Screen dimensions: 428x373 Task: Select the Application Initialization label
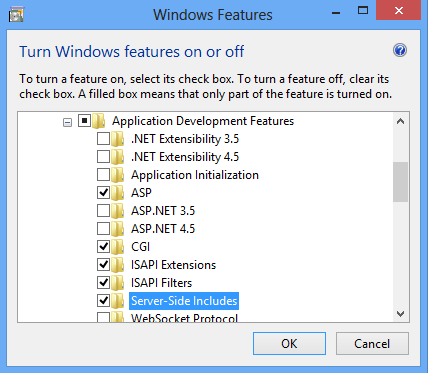pos(195,175)
